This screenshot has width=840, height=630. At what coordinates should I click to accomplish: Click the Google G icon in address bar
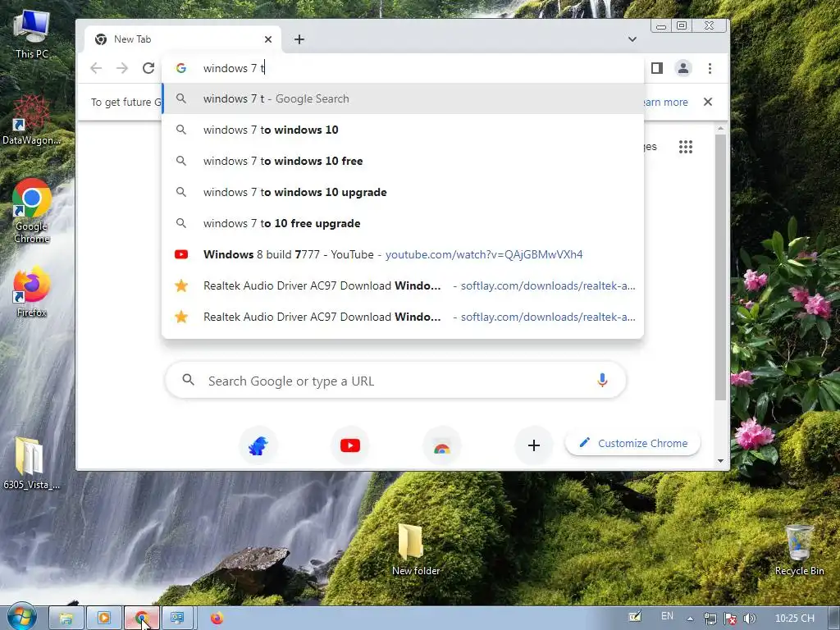click(181, 68)
